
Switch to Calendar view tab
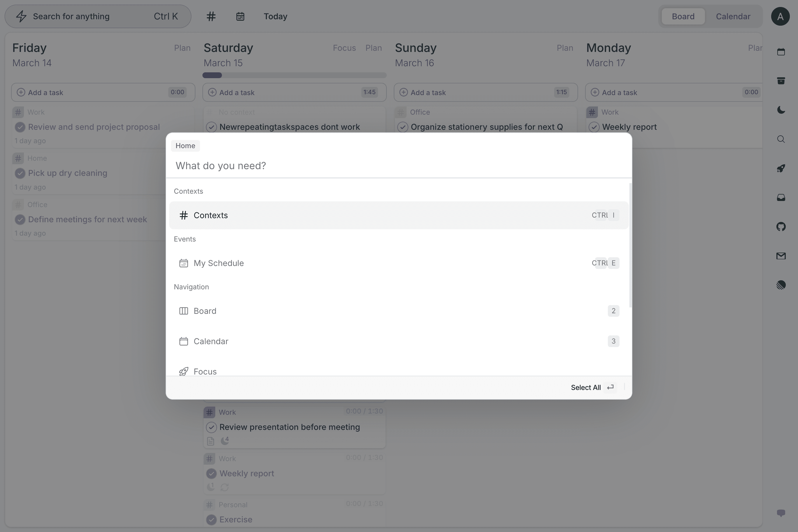point(733,16)
